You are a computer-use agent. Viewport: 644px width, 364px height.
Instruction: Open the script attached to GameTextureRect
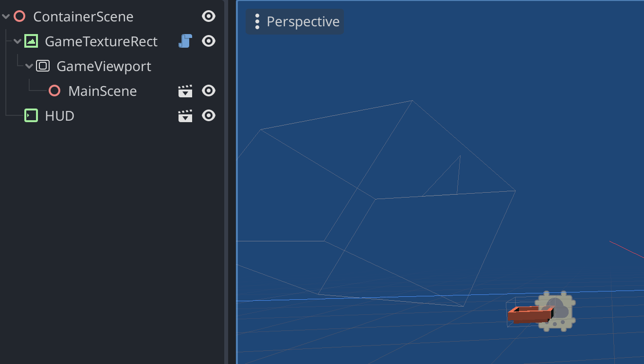click(185, 41)
